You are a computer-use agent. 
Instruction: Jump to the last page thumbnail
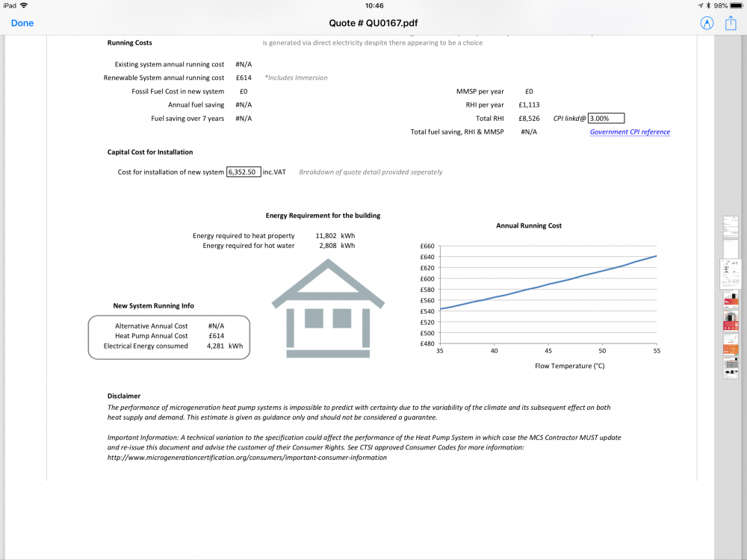pyautogui.click(x=731, y=367)
